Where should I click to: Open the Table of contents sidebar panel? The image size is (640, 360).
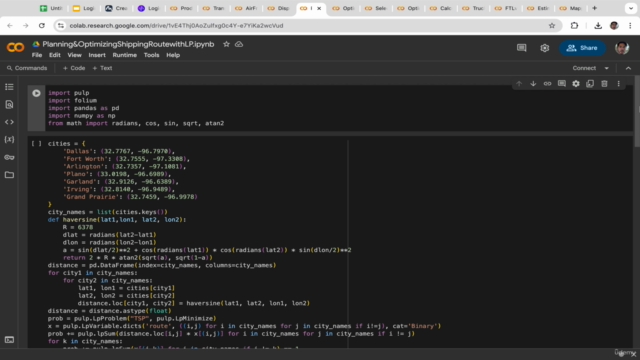[x=9, y=87]
